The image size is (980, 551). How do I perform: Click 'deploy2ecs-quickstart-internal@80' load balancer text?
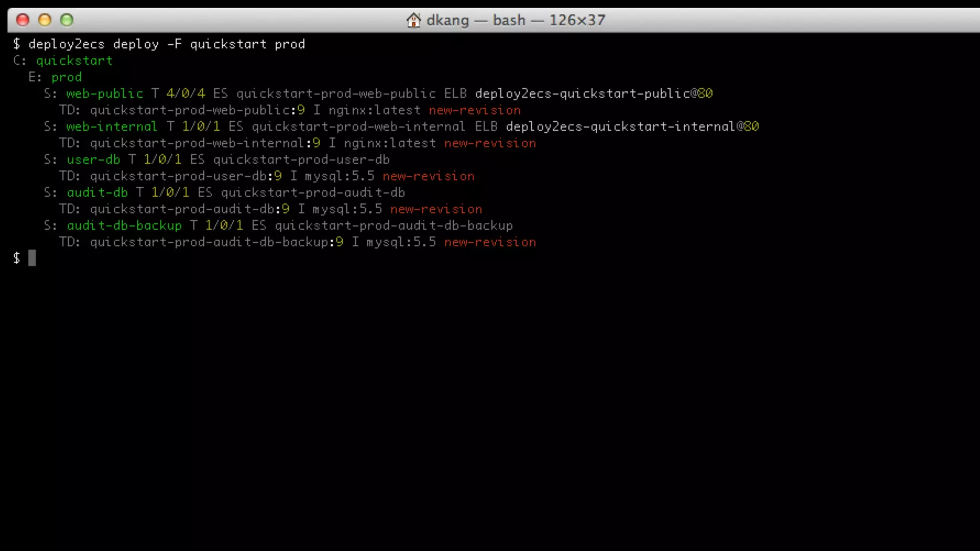[x=632, y=127]
